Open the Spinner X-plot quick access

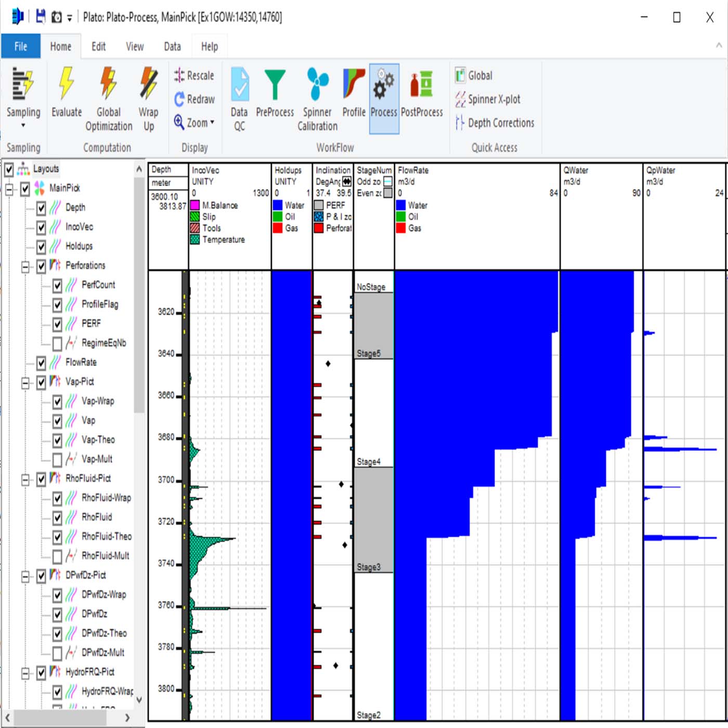point(493,99)
